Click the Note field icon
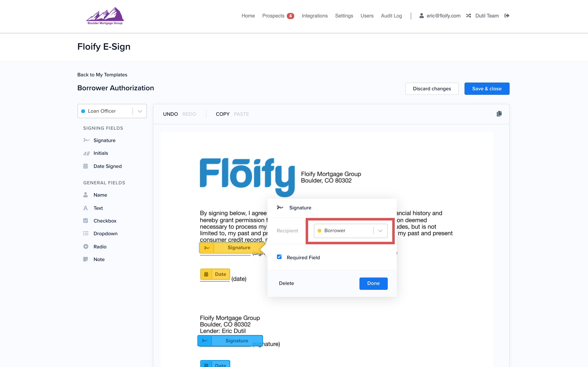Viewport: 588px width, 367px height. pyautogui.click(x=86, y=259)
